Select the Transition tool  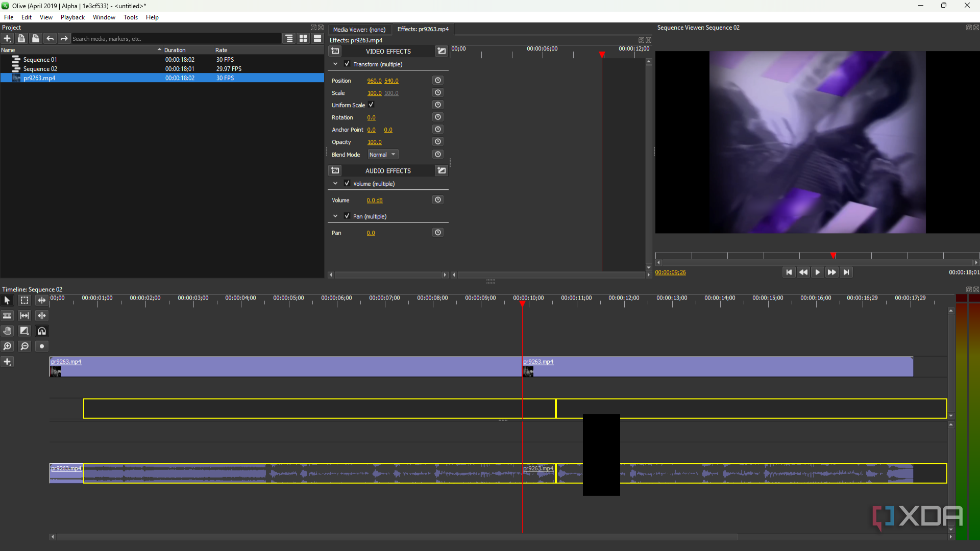click(x=24, y=331)
